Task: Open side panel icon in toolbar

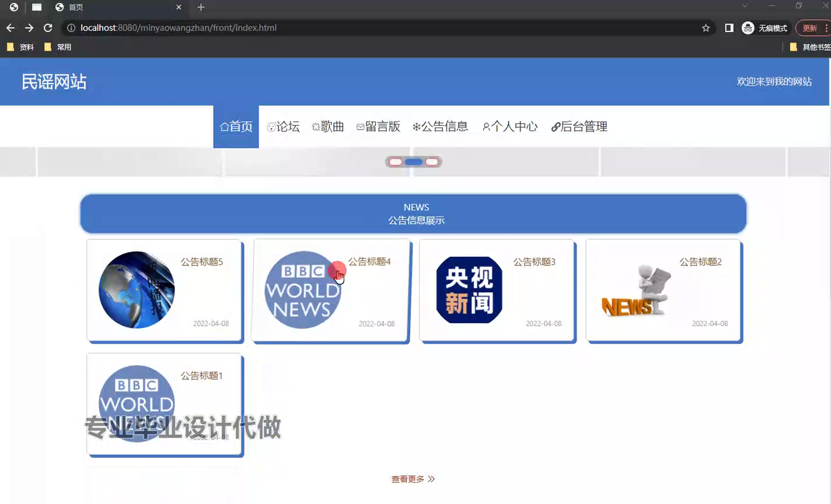Action: 729,28
